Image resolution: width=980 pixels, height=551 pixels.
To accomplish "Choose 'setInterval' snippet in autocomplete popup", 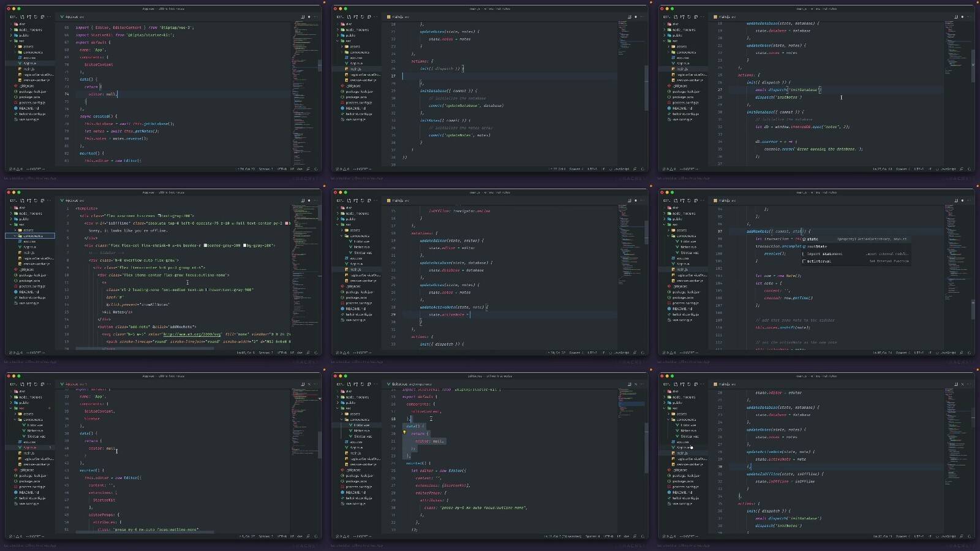I will (x=856, y=261).
